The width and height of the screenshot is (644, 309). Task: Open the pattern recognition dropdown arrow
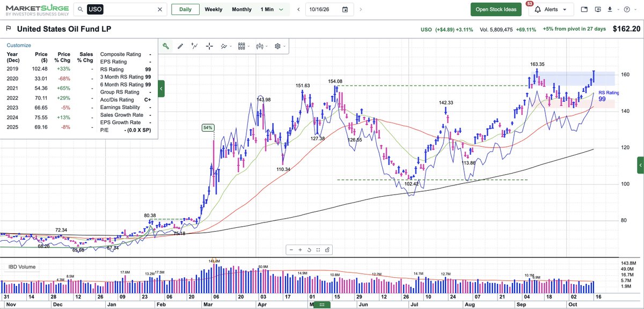point(231,47)
